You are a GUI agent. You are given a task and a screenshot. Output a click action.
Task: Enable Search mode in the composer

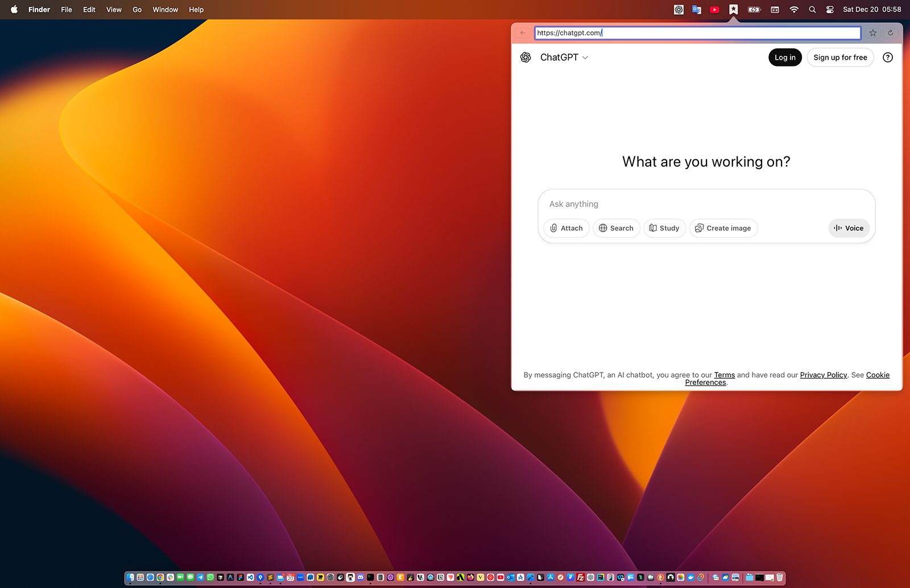point(616,228)
